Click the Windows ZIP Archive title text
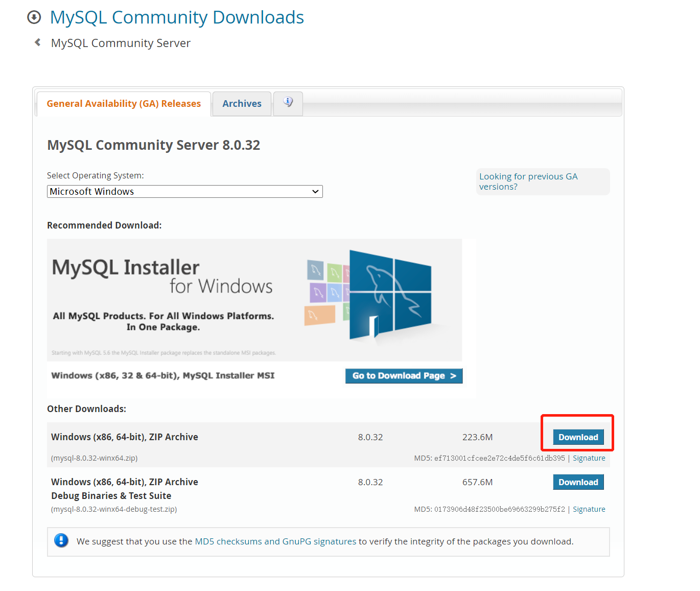This screenshot has height=591, width=700. pyautogui.click(x=124, y=437)
